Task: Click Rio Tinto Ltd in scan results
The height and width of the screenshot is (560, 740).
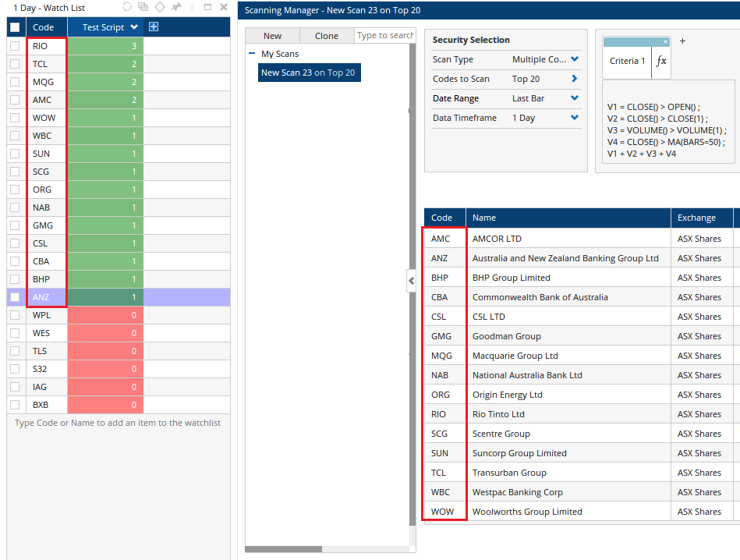Action: tap(498, 414)
